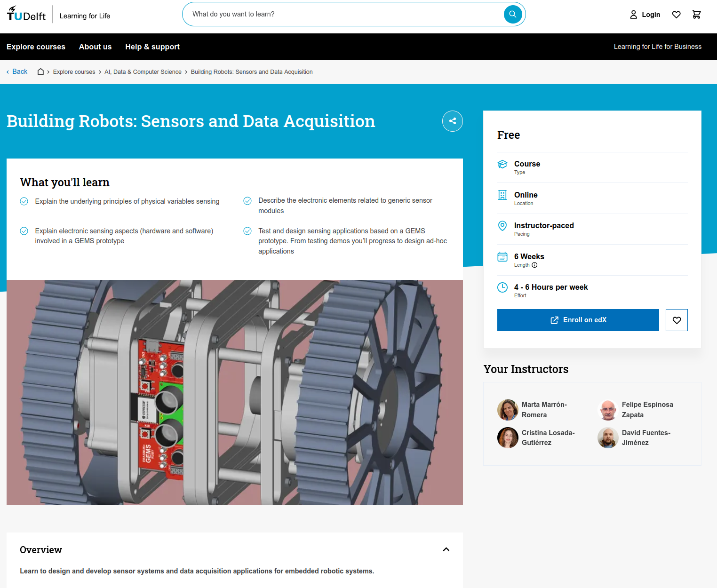
Task: Open Explore courses breadcrumb link
Action: tap(74, 72)
